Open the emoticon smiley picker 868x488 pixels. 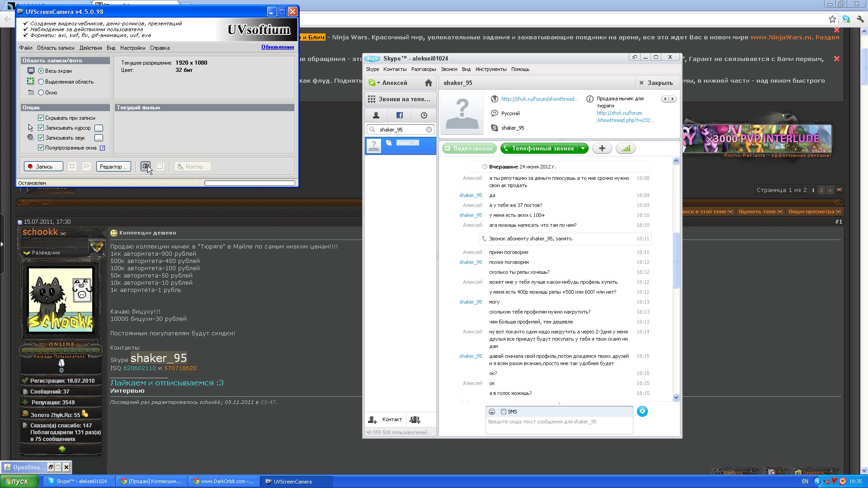(x=492, y=412)
